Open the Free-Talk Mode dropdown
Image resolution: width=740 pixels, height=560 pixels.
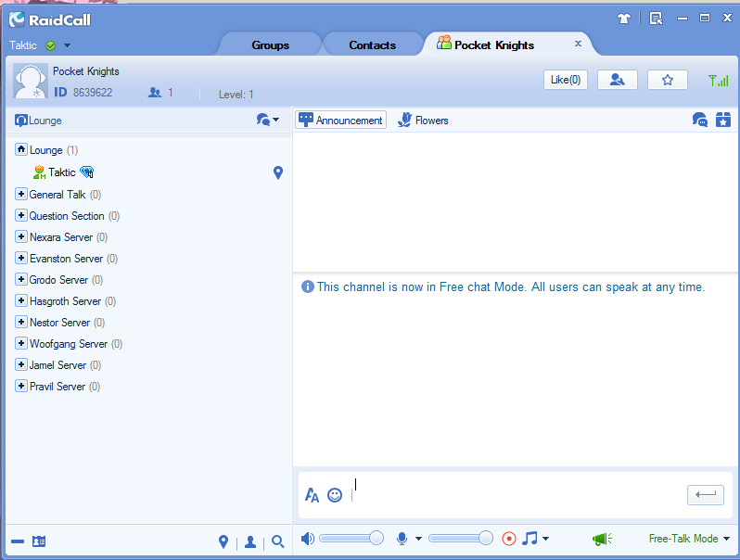coord(689,539)
